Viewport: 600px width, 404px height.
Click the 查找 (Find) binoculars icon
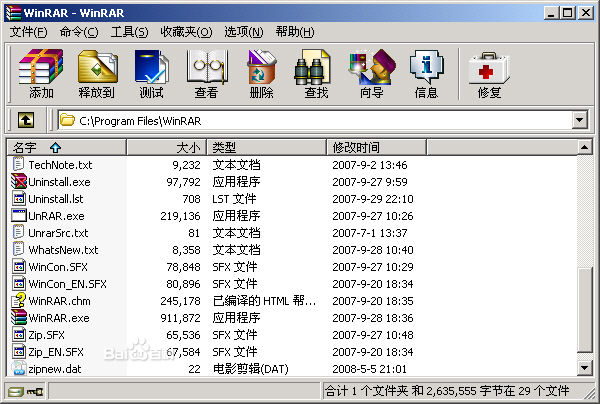[x=312, y=67]
